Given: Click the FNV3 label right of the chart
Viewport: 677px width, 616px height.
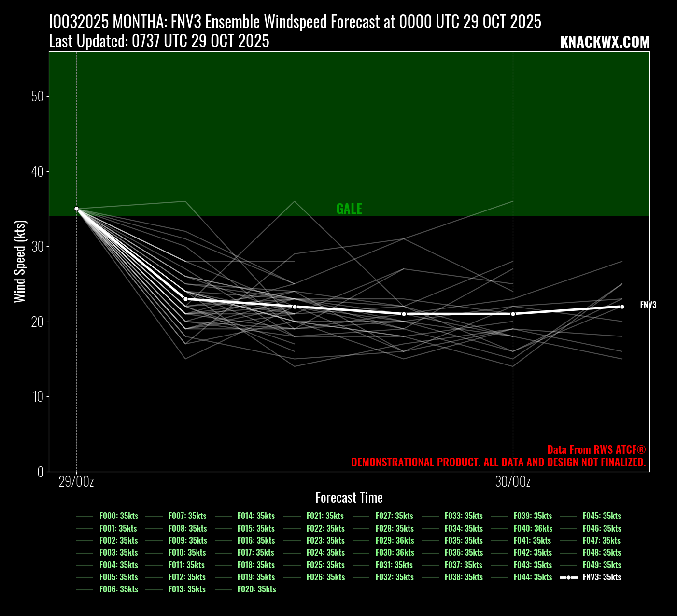Looking at the screenshot, I should [x=648, y=305].
